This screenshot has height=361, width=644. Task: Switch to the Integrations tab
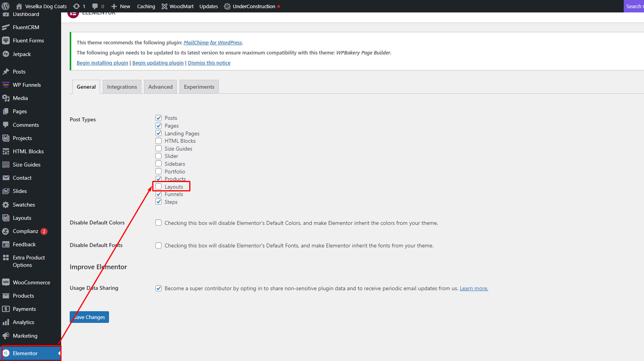[122, 87]
